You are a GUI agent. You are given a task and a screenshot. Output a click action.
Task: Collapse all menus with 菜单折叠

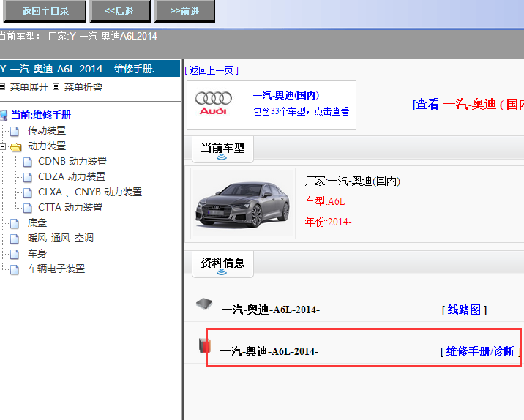pyautogui.click(x=83, y=87)
